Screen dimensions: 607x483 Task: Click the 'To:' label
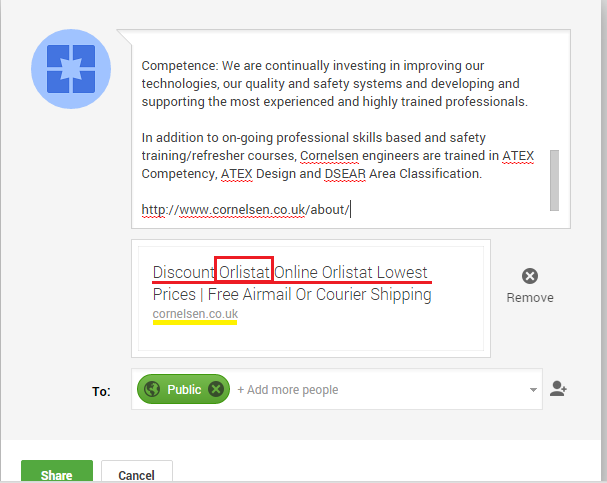click(x=101, y=391)
